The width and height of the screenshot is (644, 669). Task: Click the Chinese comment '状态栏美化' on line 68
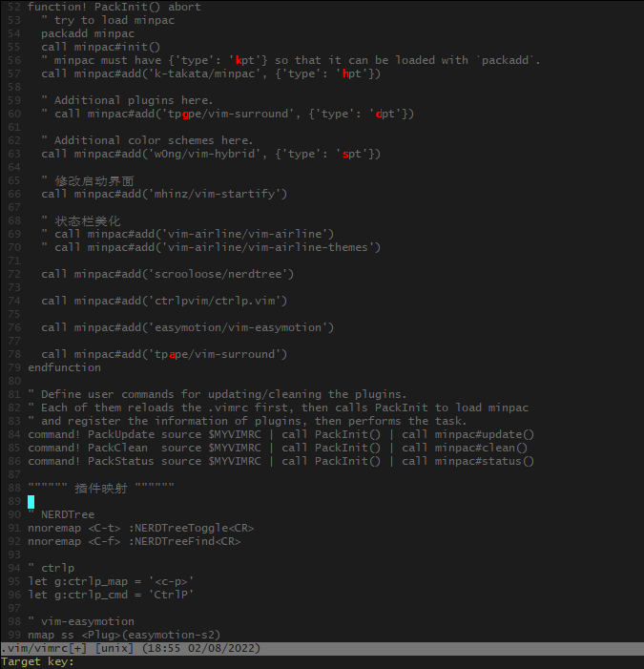click(88, 221)
